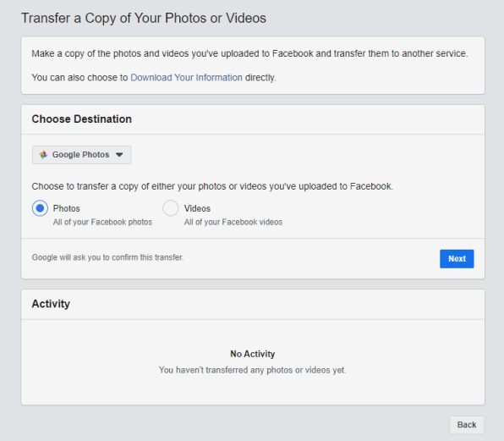This screenshot has width=504, height=441.
Task: Click "All of your Facebook photos" description
Action: point(102,222)
